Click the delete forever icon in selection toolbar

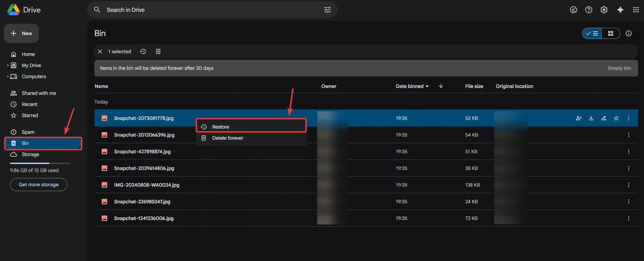[158, 51]
